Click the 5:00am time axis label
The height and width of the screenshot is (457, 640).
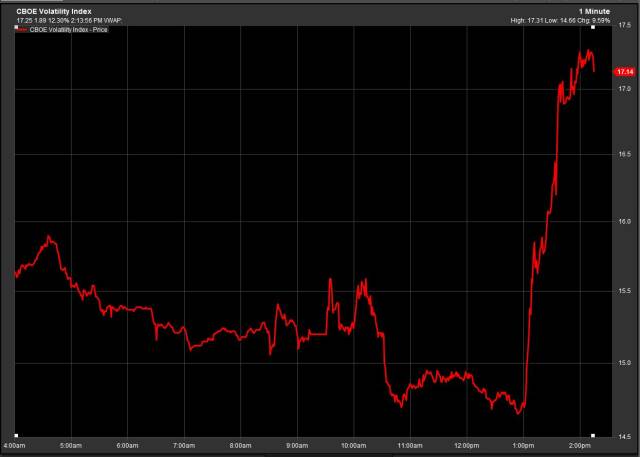(x=71, y=446)
